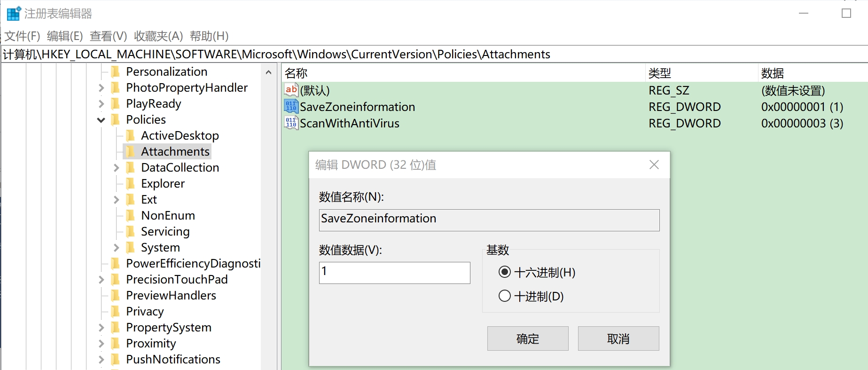This screenshot has width=868, height=370.
Task: Click the PhotoPropertyHandler folder icon
Action: pos(115,88)
